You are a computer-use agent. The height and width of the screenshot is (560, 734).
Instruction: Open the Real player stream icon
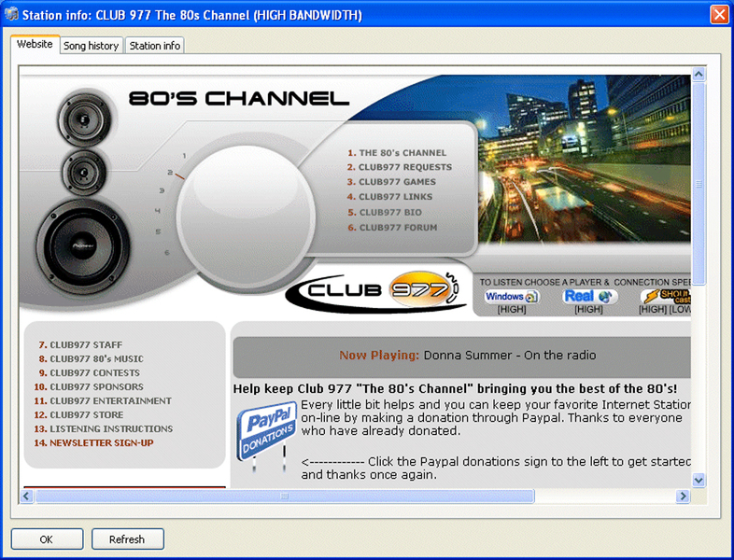(589, 296)
